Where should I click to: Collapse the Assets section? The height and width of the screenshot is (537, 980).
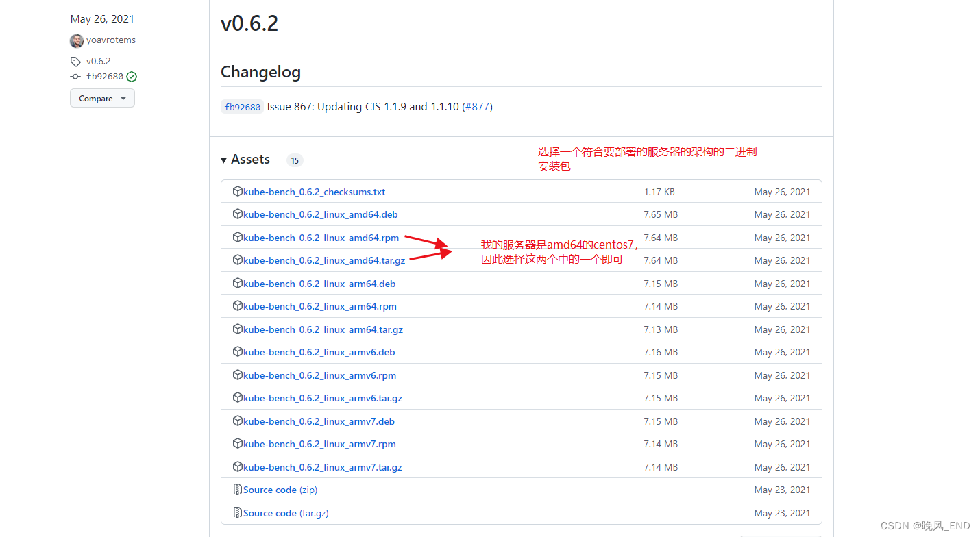224,159
